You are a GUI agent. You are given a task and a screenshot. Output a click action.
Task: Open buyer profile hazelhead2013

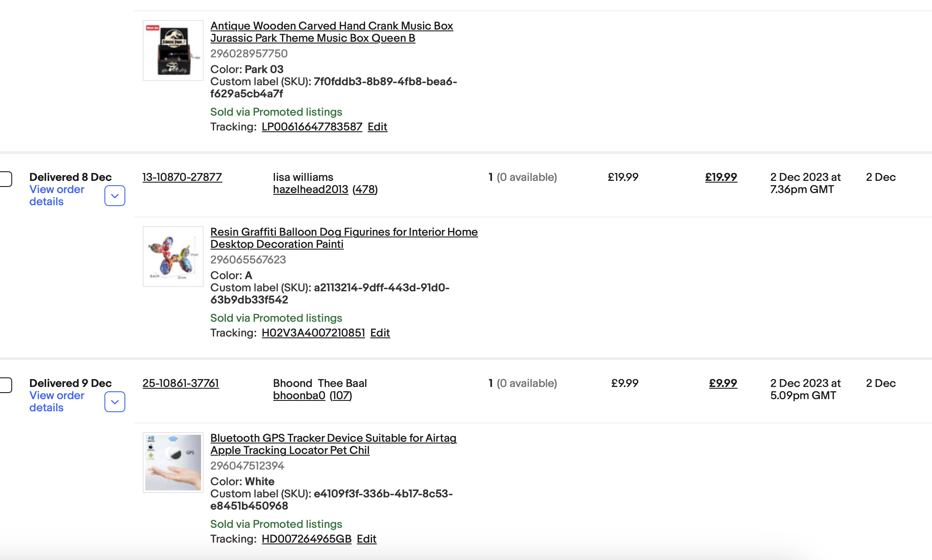coord(311,190)
